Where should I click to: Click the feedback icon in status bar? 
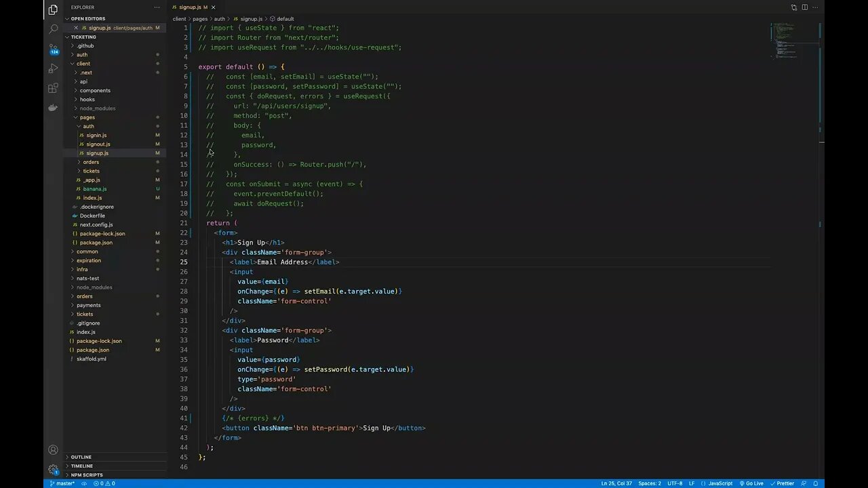805,483
